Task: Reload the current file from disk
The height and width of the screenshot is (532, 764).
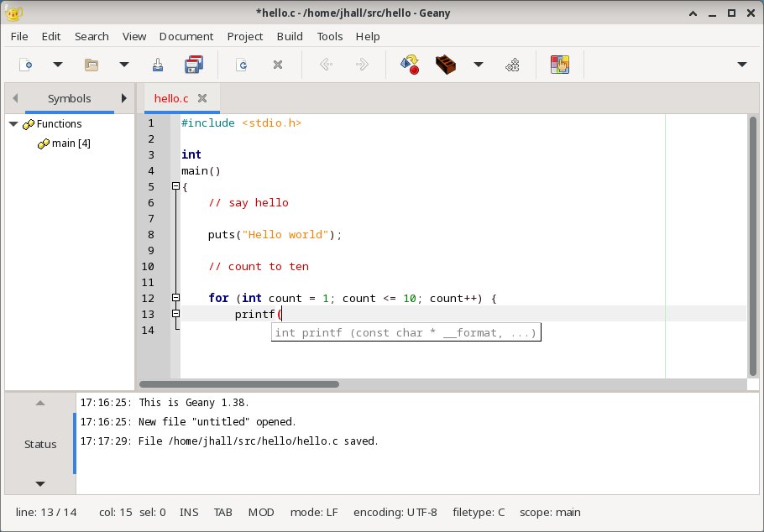Action: coord(240,65)
